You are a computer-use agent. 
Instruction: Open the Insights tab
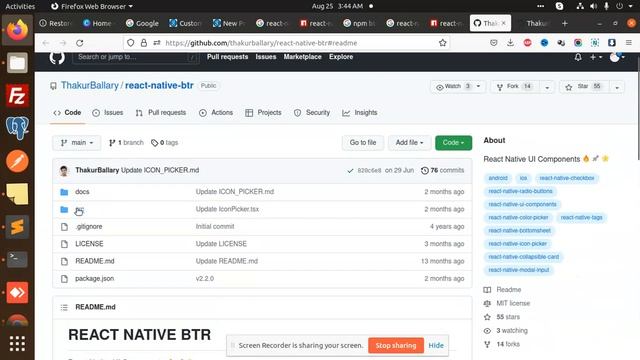(360, 113)
